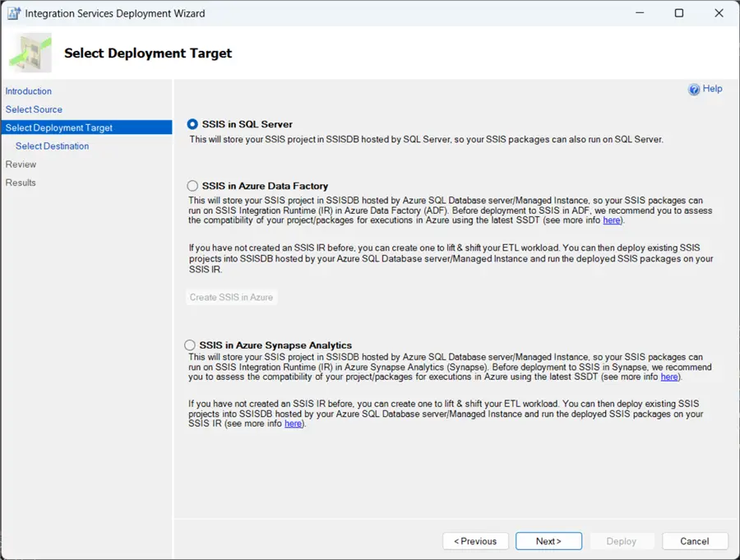The height and width of the screenshot is (560, 740).
Task: Go to the Select Source step
Action: 34,109
